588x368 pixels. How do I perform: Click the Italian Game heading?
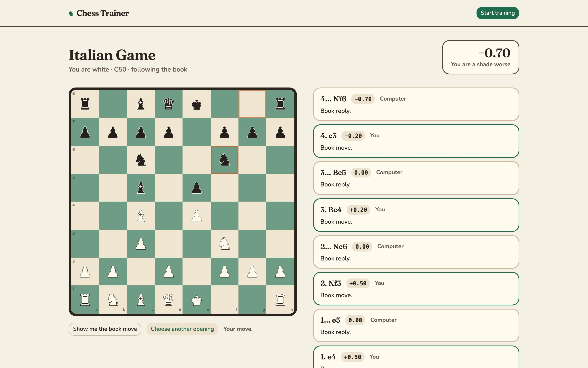tap(112, 55)
